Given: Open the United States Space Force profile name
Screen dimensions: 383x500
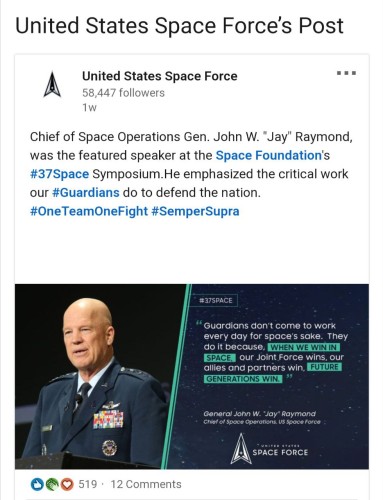Looking at the screenshot, I should click(160, 76).
